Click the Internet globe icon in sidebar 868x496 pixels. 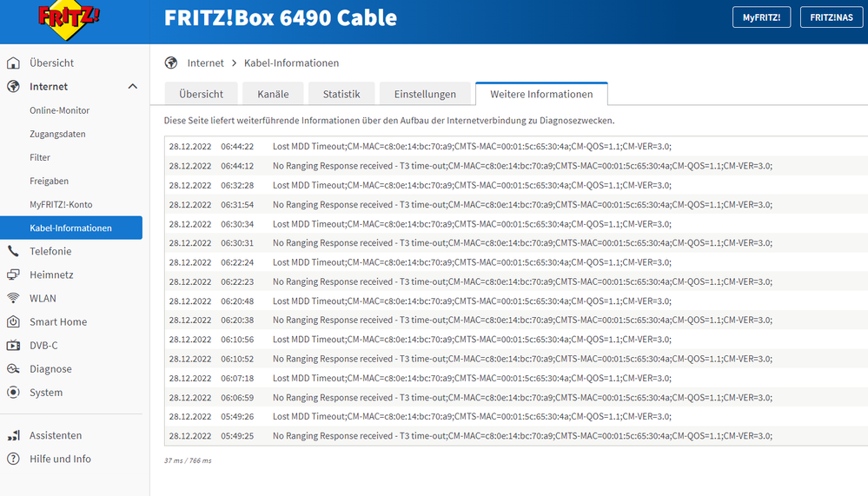[13, 86]
